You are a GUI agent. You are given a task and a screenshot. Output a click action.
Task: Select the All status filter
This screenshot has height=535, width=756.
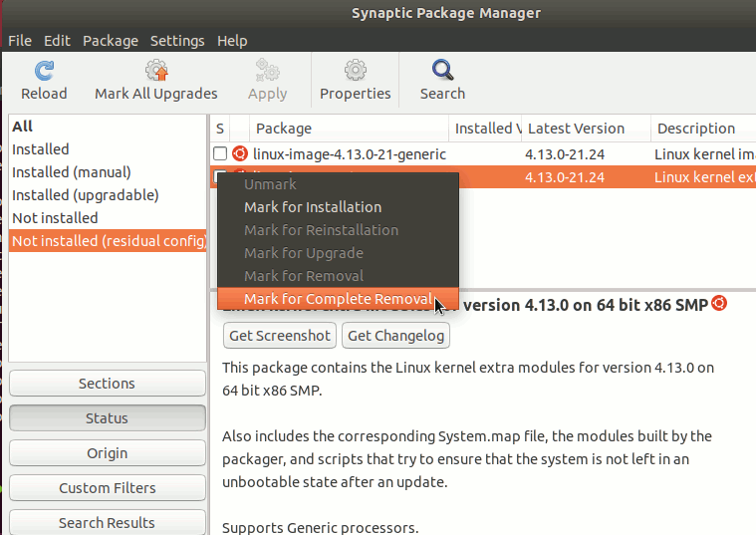[108, 127]
